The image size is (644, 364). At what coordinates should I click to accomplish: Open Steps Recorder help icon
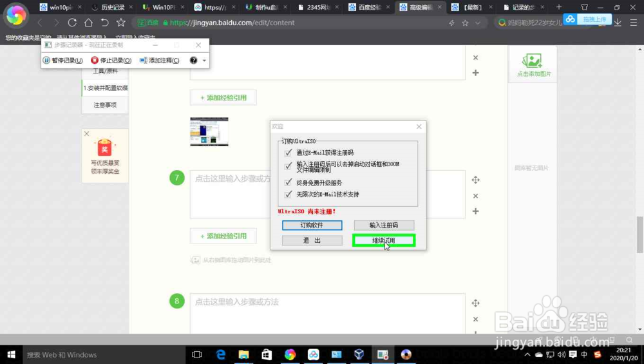point(193,61)
